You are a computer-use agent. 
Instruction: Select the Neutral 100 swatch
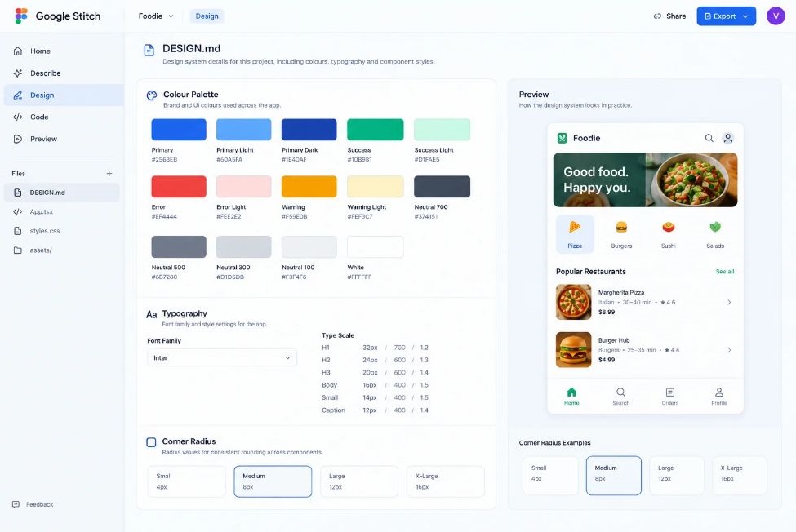tap(309, 247)
